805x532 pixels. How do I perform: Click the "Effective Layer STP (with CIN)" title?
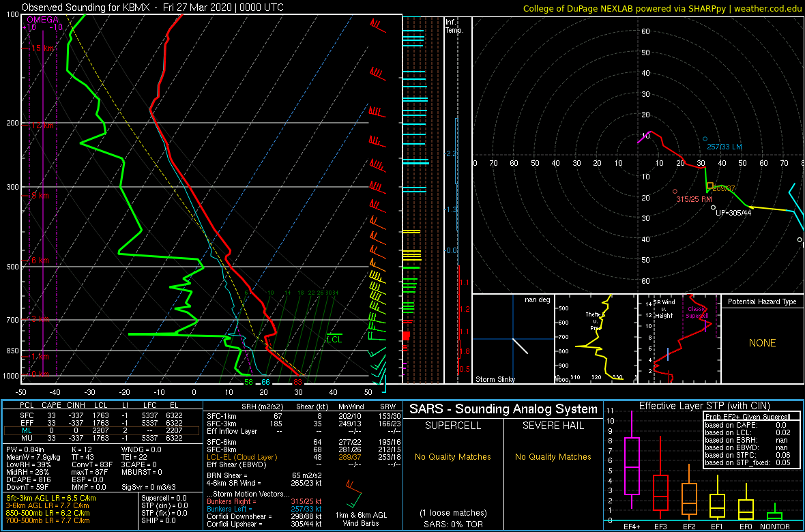pyautogui.click(x=703, y=406)
